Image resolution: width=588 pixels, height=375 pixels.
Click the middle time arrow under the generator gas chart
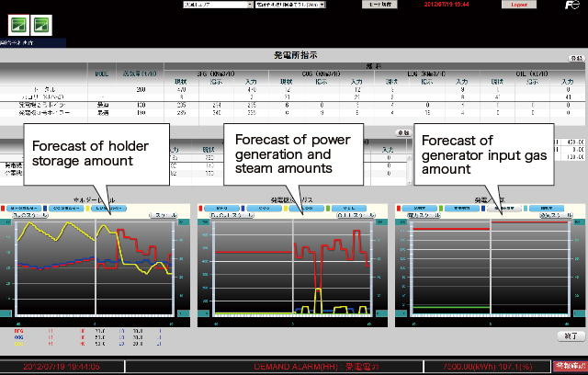(x=490, y=324)
